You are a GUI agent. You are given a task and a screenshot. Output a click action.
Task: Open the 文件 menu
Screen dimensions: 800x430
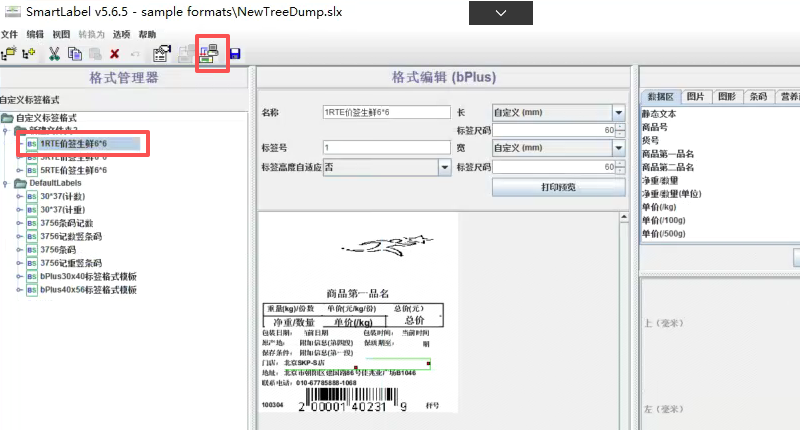[x=10, y=34]
